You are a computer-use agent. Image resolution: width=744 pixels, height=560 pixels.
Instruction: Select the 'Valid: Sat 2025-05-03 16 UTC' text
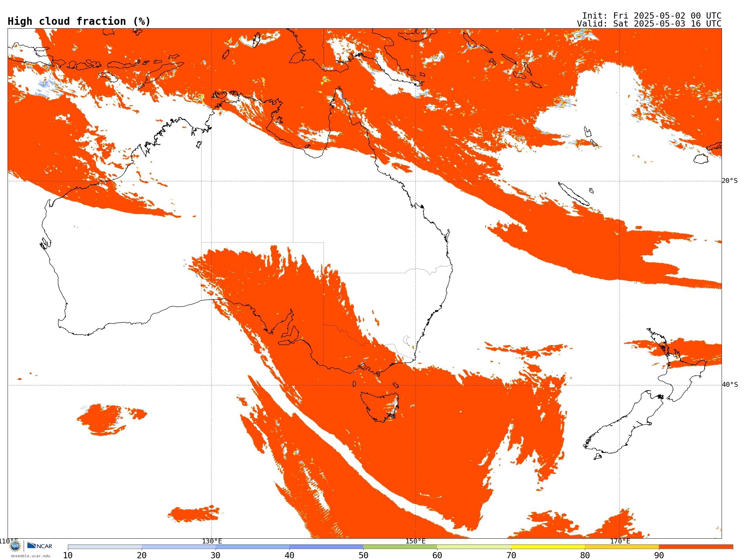tap(649, 24)
